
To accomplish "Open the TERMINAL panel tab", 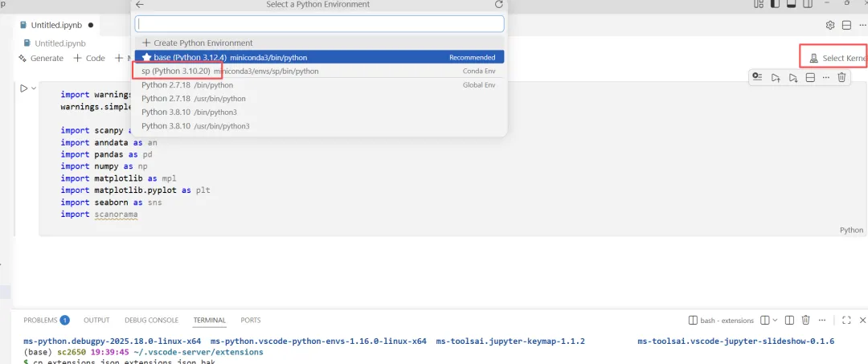I will [x=209, y=321].
